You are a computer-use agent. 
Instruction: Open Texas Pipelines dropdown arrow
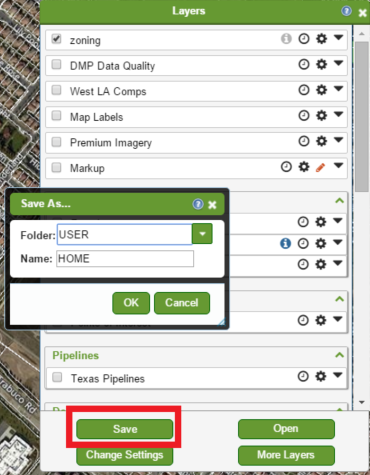[x=338, y=375]
